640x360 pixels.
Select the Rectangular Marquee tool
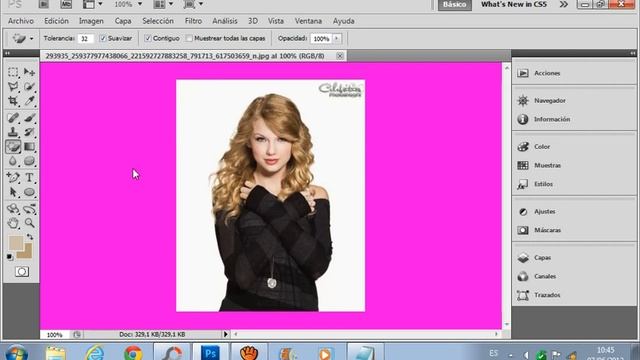[x=13, y=72]
